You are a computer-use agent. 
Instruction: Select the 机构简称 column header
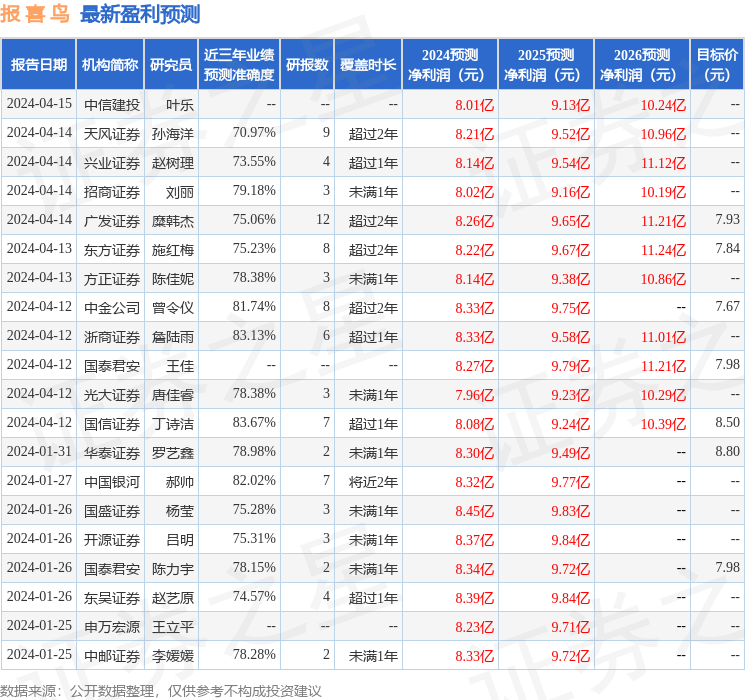point(110,65)
